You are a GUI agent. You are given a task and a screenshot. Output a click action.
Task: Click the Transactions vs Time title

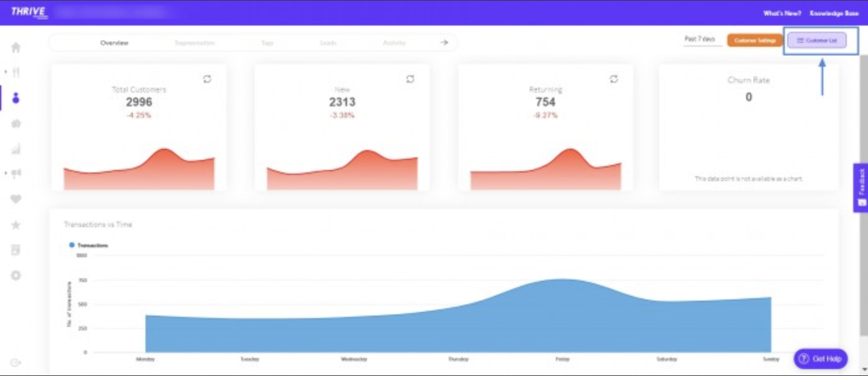(98, 224)
